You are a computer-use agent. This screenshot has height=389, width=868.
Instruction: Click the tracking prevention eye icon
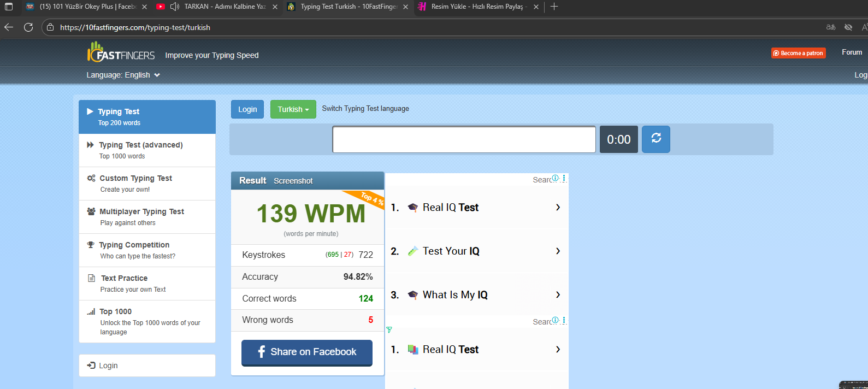[848, 27]
